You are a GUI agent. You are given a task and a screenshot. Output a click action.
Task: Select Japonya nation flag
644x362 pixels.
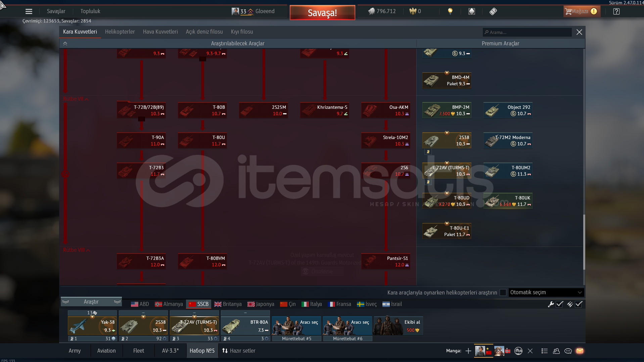coord(261,304)
